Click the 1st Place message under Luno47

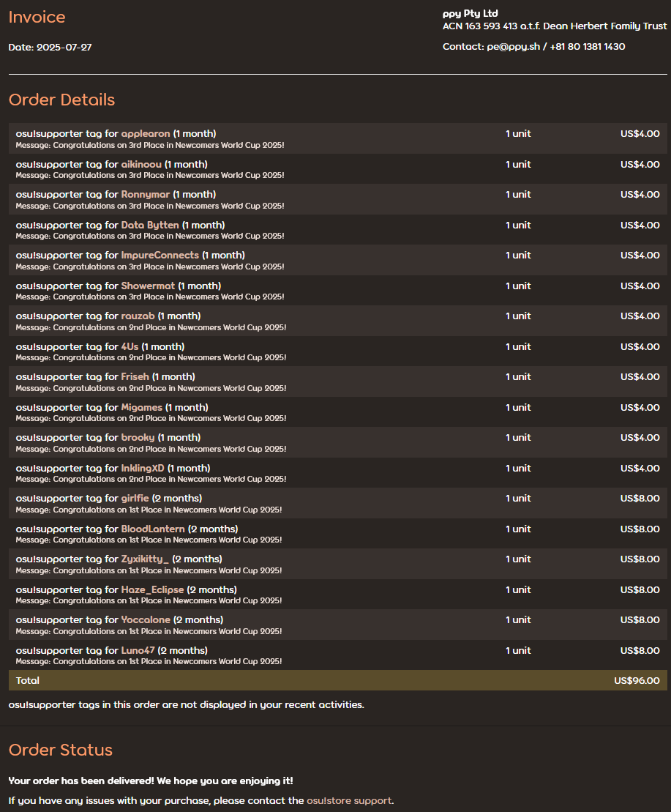click(149, 661)
